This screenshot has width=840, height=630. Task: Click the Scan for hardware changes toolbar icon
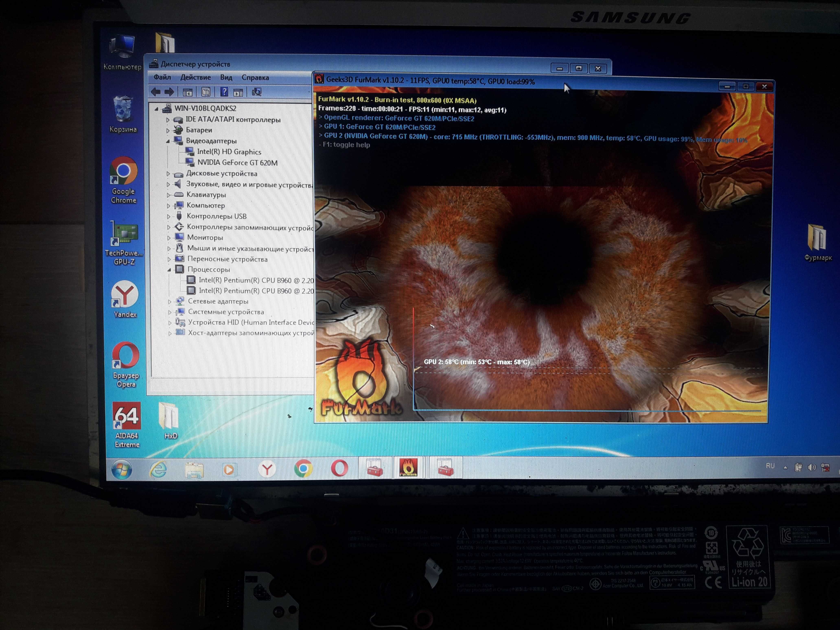(257, 92)
